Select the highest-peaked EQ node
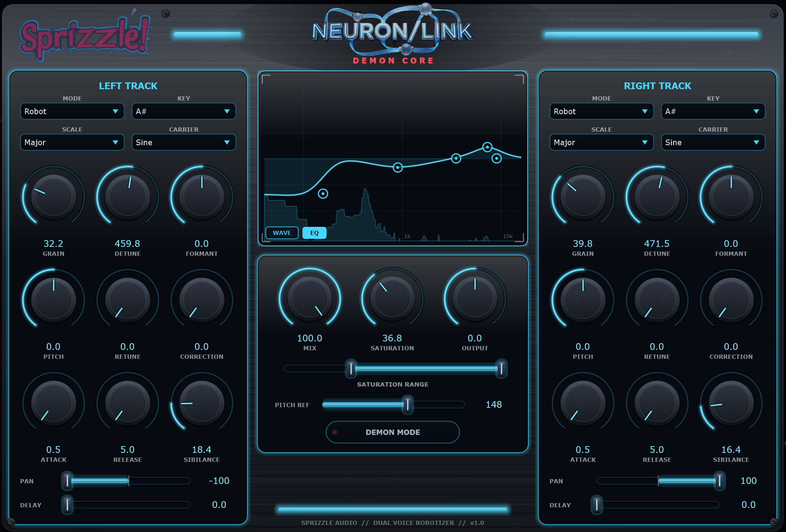 (487, 147)
